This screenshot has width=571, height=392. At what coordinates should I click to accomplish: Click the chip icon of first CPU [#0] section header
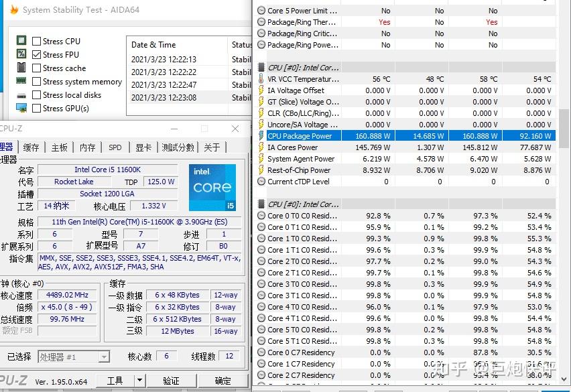coord(261,67)
